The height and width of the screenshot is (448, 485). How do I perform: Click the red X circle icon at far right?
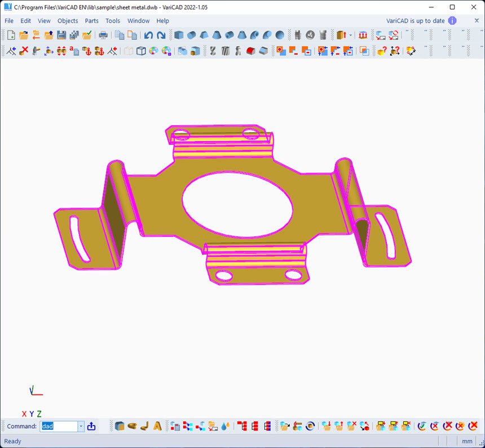473,426
